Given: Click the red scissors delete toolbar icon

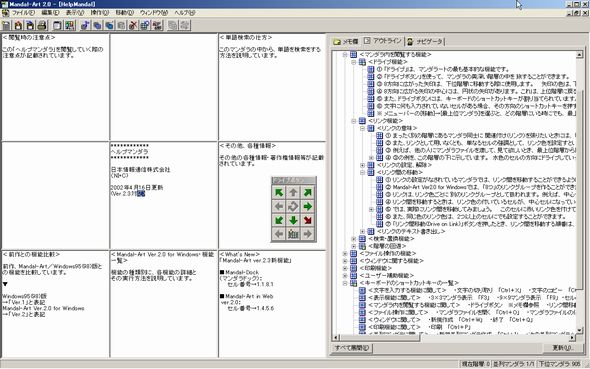Looking at the screenshot, I should (133, 25).
